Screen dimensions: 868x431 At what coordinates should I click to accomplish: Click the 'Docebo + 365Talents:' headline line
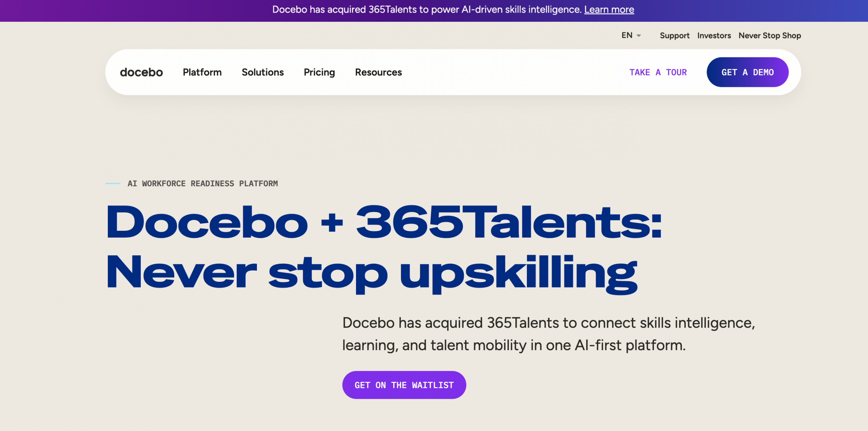(384, 222)
